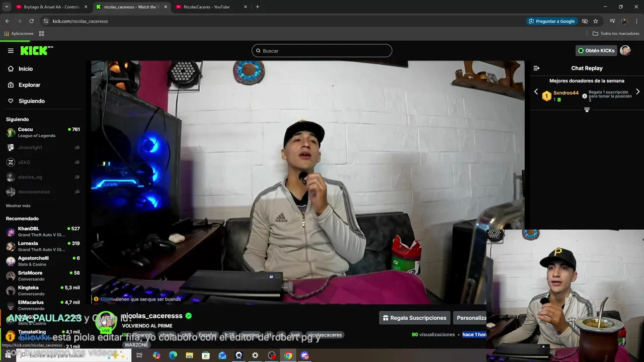Open Aplicaciones in bookmarks bar
This screenshot has height=362, width=644.
(x=19, y=34)
